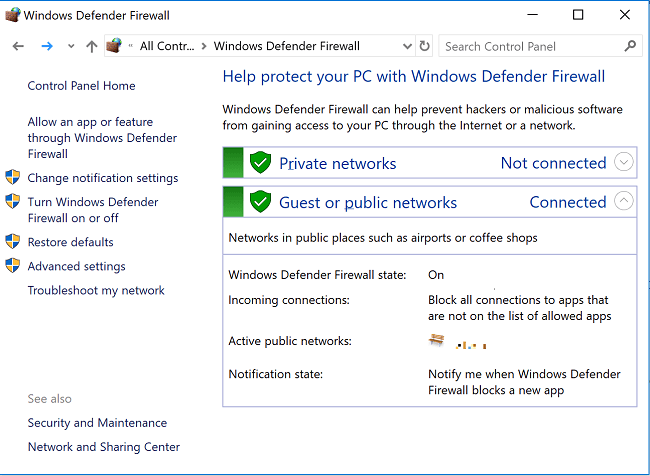Open the recent locations dropdown arrow

[70, 46]
